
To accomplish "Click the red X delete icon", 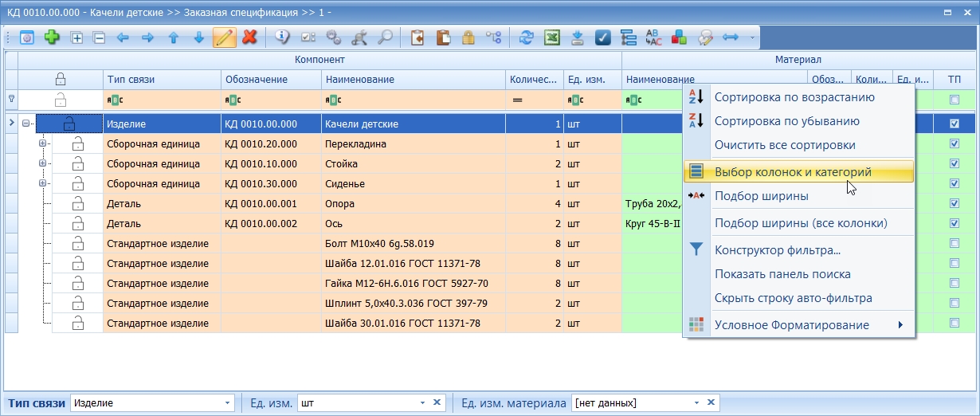I will pyautogui.click(x=249, y=37).
